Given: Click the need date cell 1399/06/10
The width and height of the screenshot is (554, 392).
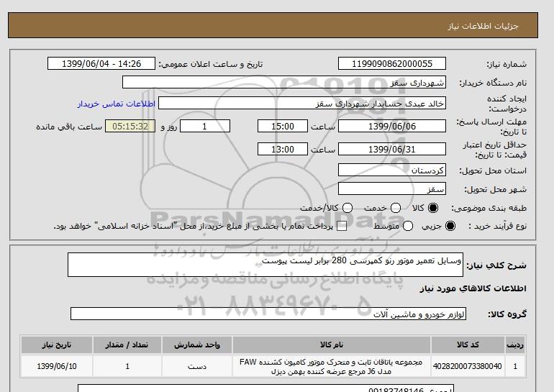Looking at the screenshot, I should click(x=57, y=366).
